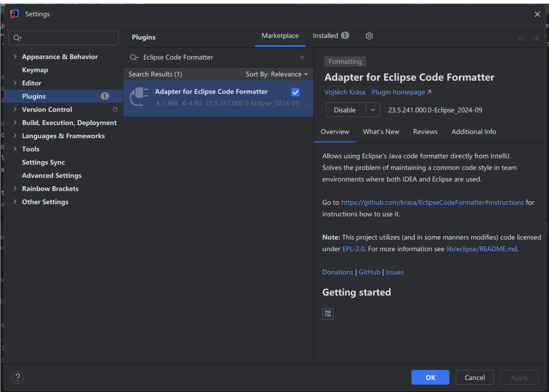The width and height of the screenshot is (549, 392).
Task: Click the Version Control project-level icon
Action: (115, 109)
